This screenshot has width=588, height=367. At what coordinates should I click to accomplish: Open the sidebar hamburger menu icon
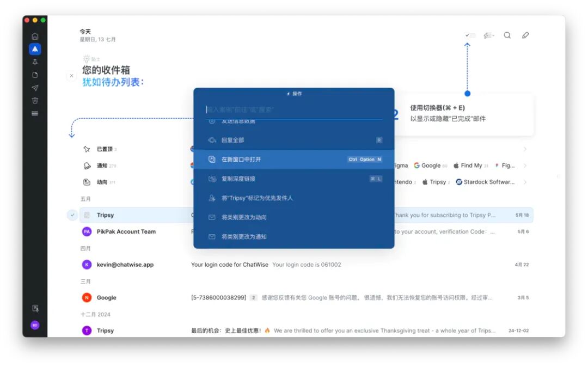pos(35,113)
